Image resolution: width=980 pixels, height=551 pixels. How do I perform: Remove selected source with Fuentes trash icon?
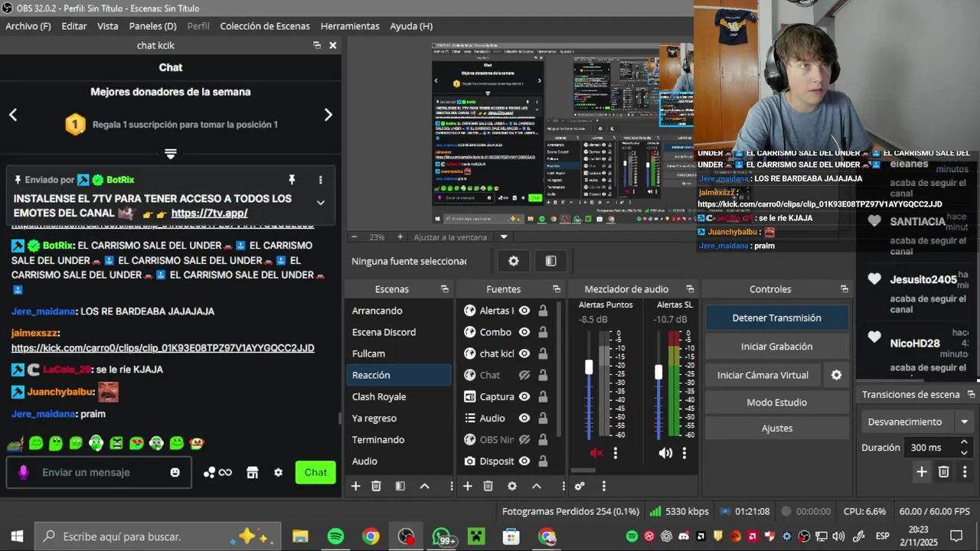click(x=488, y=486)
